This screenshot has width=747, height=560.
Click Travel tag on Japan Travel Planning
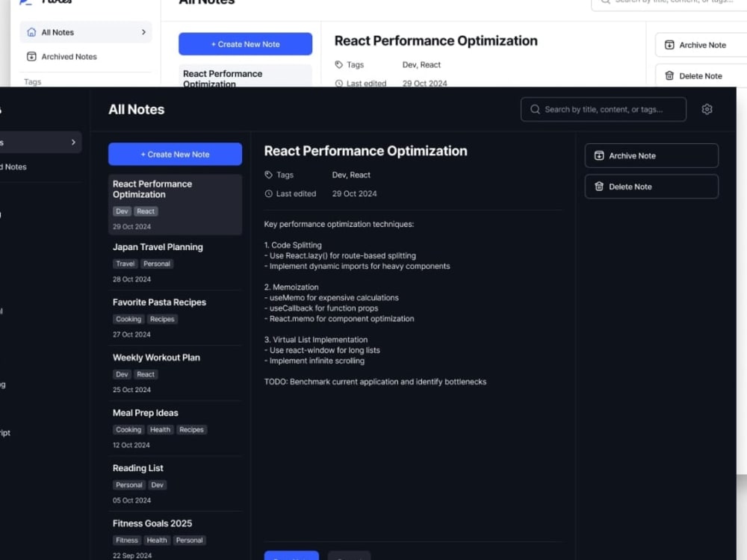click(125, 264)
